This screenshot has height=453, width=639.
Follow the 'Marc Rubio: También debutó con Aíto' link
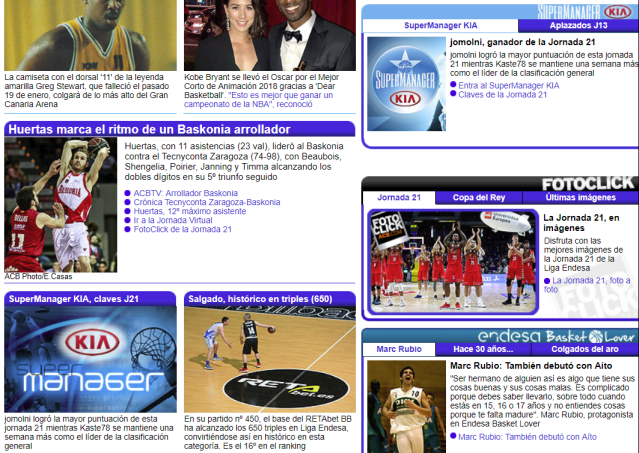527,437
